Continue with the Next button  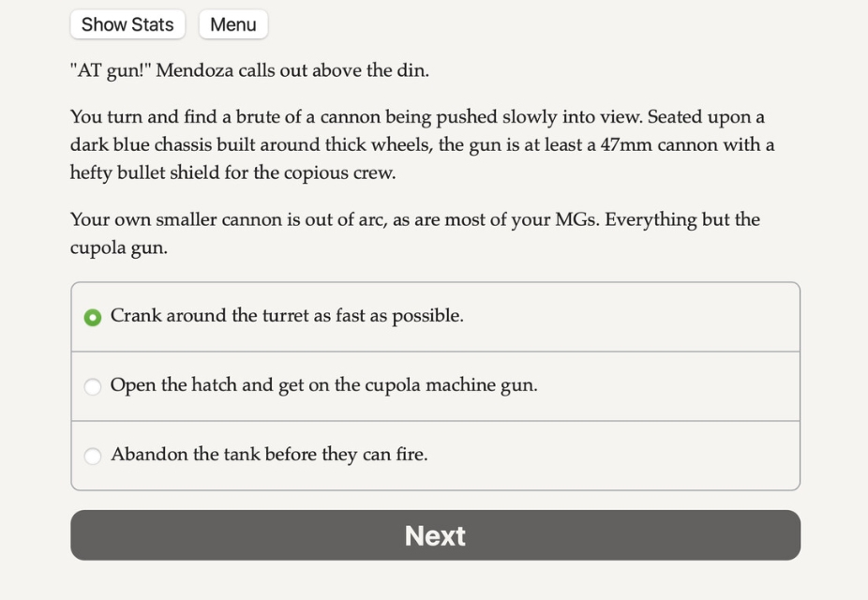click(x=435, y=535)
